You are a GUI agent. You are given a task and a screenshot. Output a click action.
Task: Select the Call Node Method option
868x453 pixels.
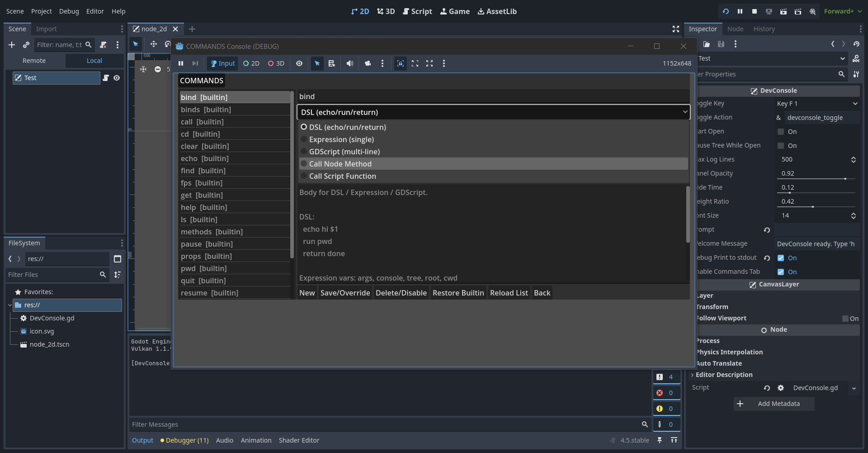coord(340,164)
